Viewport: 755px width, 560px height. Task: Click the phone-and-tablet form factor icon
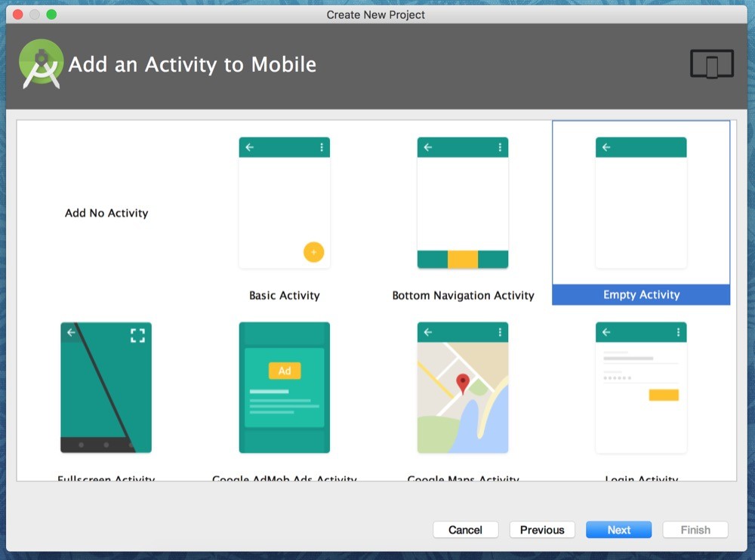click(x=710, y=63)
